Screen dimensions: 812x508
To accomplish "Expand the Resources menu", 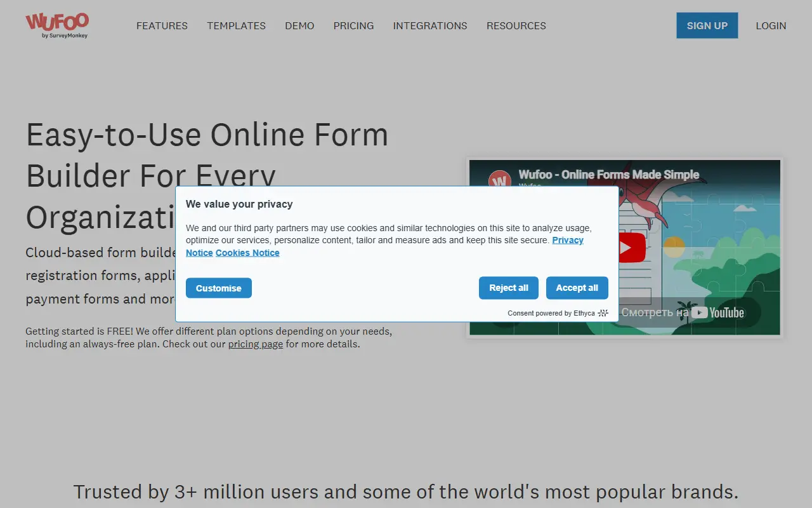I will click(516, 26).
